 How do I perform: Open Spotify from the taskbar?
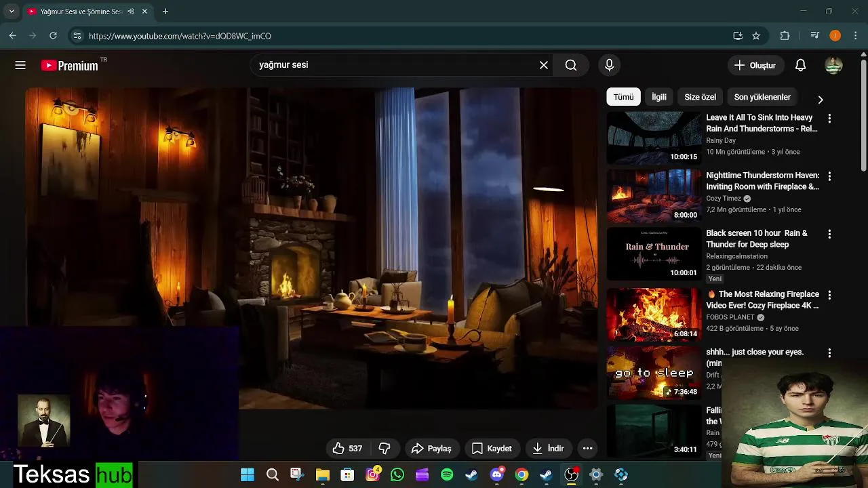447,474
